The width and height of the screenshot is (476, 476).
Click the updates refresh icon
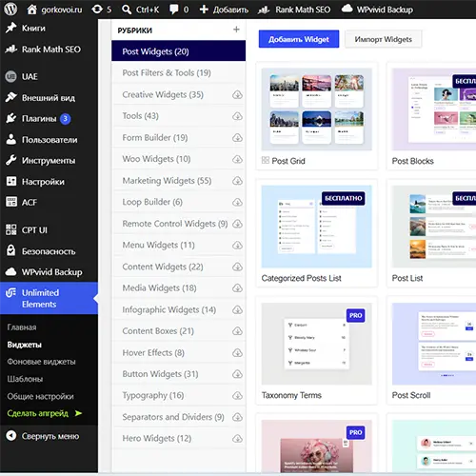point(97,10)
